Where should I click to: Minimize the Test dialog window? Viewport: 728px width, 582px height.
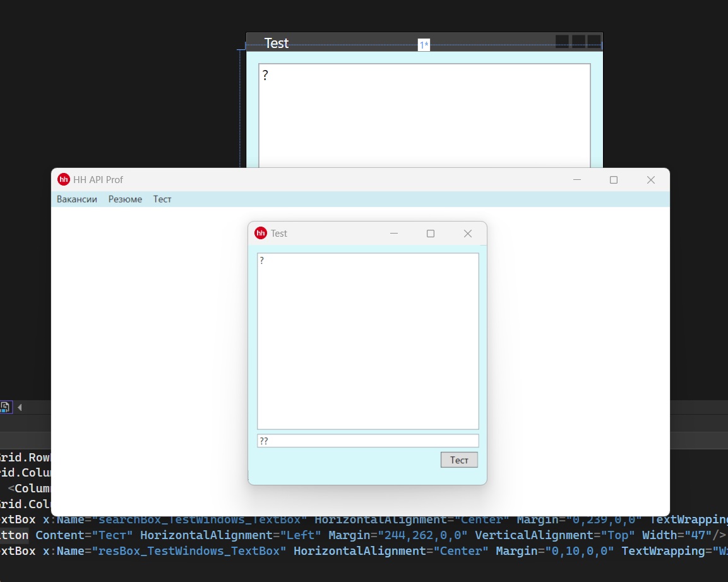tap(394, 234)
